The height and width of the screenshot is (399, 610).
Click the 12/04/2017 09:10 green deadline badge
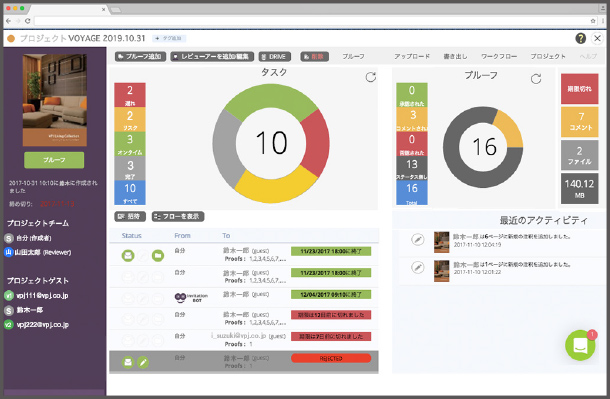pos(331,294)
